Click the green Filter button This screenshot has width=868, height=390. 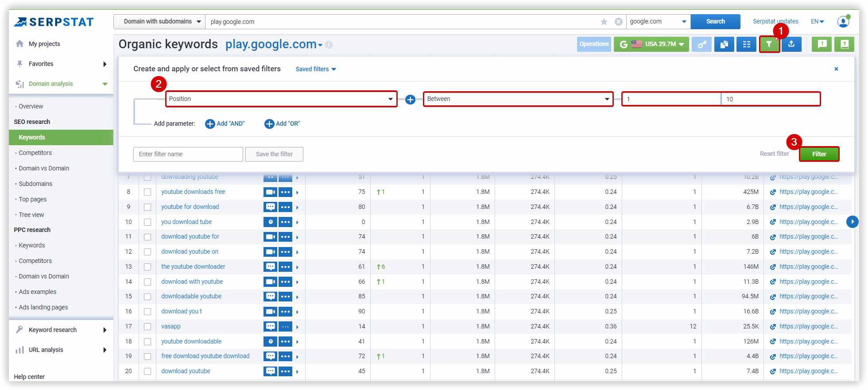click(819, 154)
